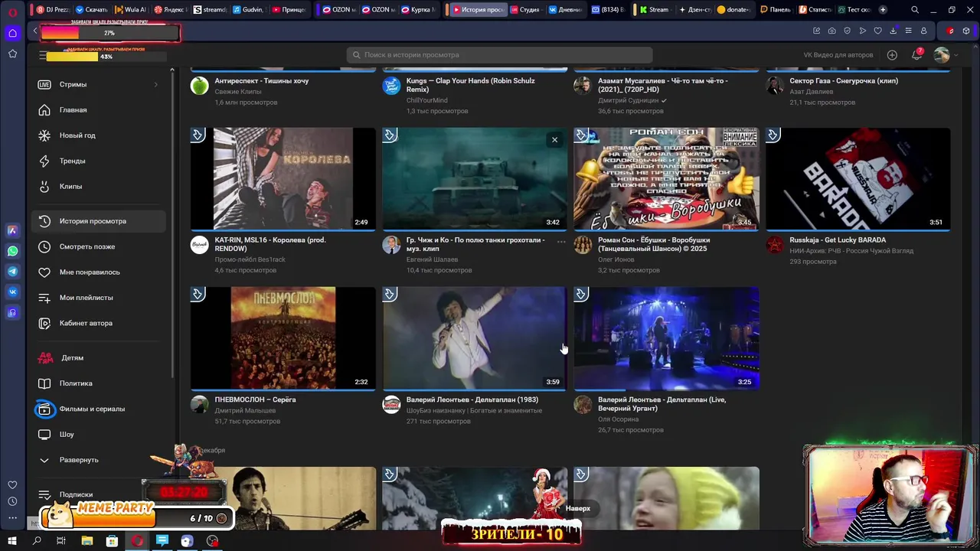This screenshot has width=980, height=551.
Task: Focus the Поиск в истории просмотра field
Action: (499, 55)
